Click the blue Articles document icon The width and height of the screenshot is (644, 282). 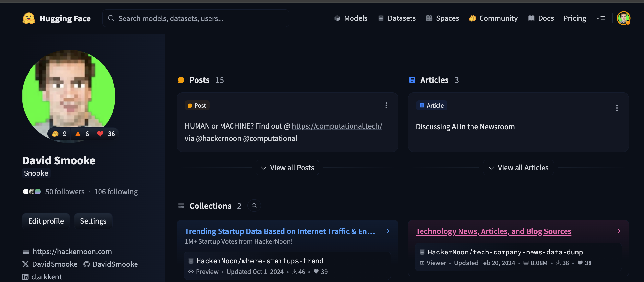412,80
